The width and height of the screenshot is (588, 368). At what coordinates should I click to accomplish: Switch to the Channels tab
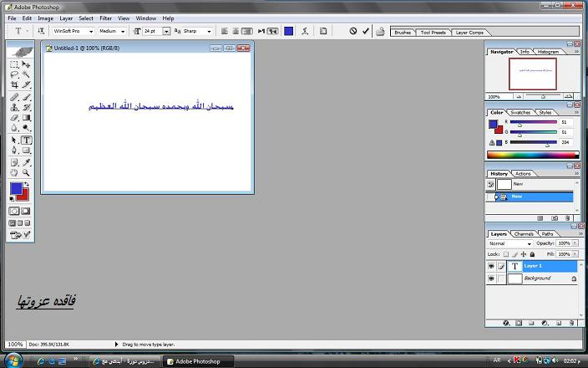(524, 233)
